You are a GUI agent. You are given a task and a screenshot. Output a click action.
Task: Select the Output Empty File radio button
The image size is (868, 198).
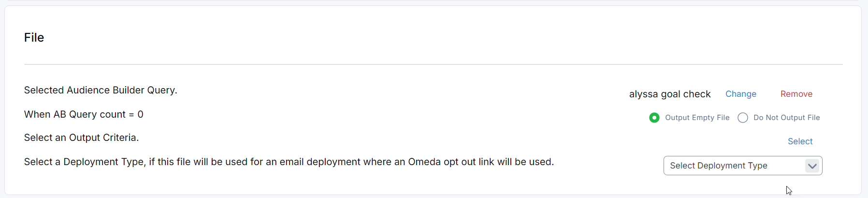click(x=654, y=118)
